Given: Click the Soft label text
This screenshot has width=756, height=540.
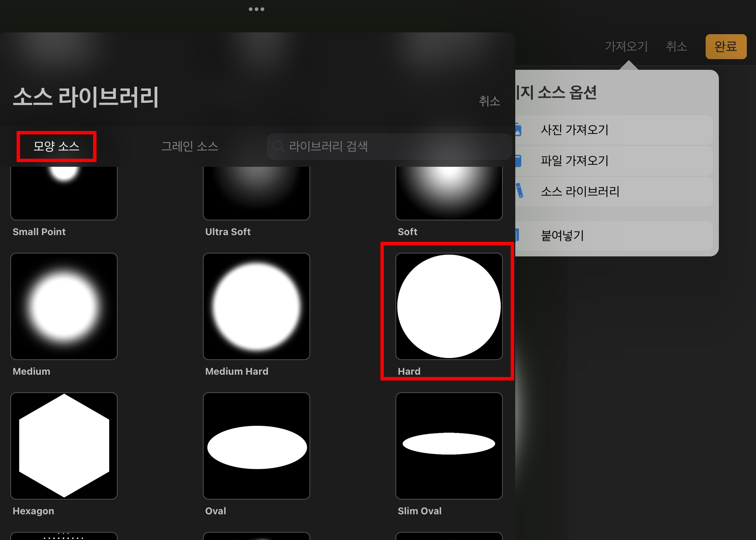Looking at the screenshot, I should click(408, 232).
